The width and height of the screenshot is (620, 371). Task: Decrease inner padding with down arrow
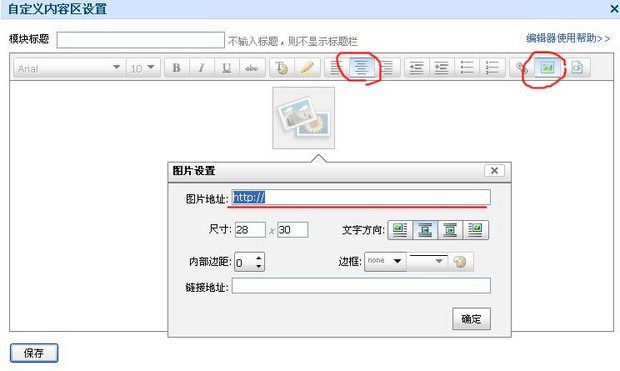(259, 266)
